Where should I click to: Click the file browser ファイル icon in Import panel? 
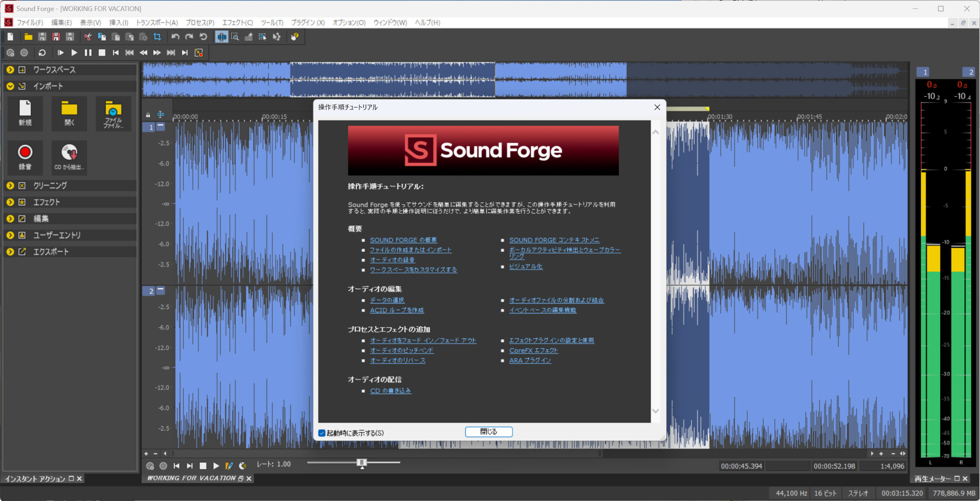coord(113,113)
